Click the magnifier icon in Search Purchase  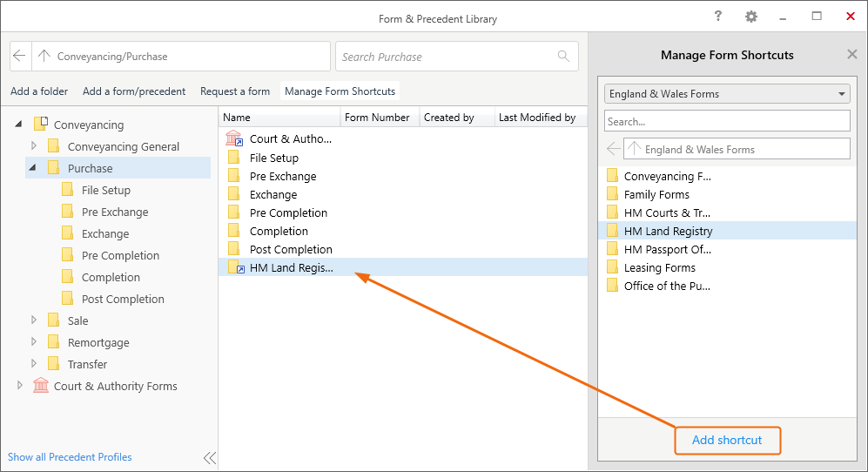point(563,56)
